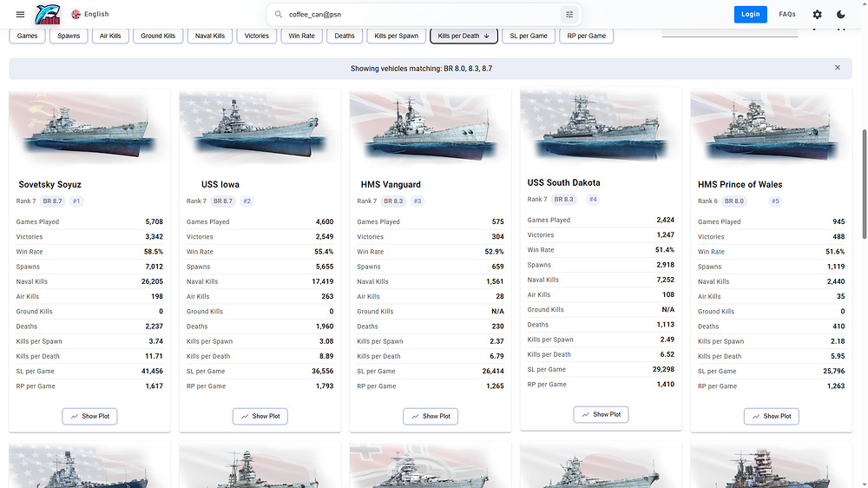Screen dimensions: 868x488
Task: Click USS Iowa Win Rate value 55.4%
Action: [x=324, y=252]
